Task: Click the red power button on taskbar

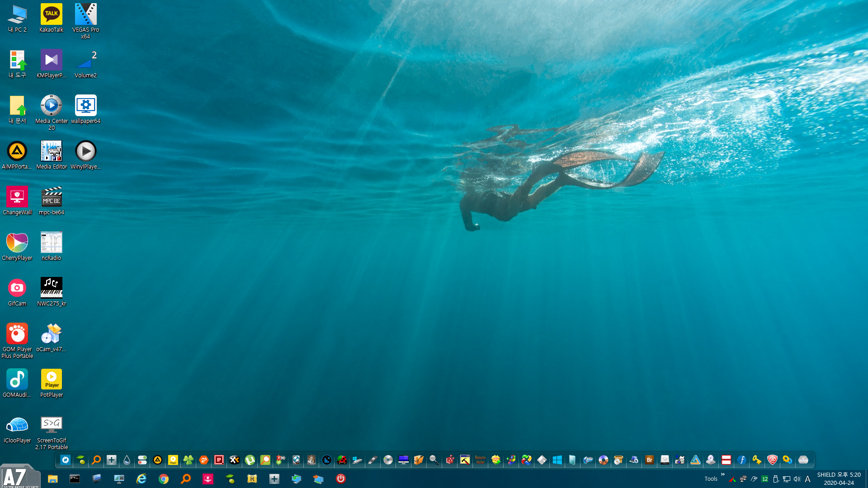Action: pos(340,479)
